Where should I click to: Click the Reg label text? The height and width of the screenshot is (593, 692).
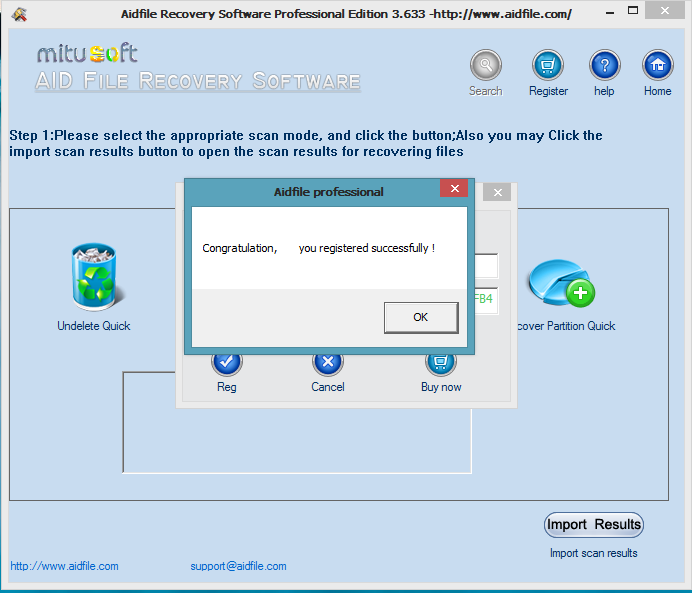[x=226, y=387]
